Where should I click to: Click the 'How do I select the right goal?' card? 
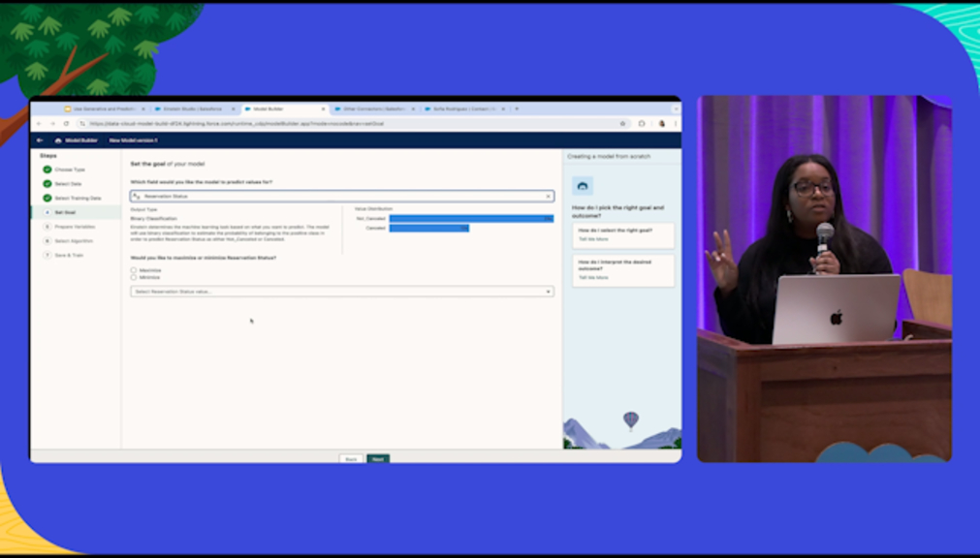tap(623, 235)
